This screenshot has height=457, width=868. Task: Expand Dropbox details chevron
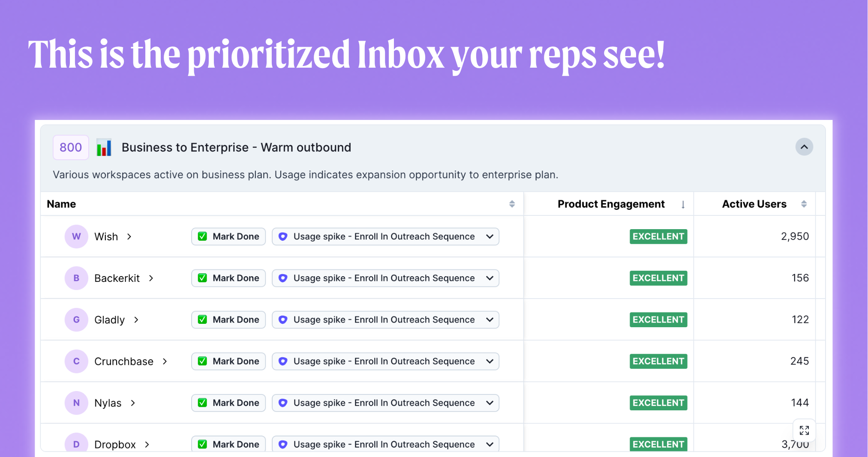click(147, 444)
